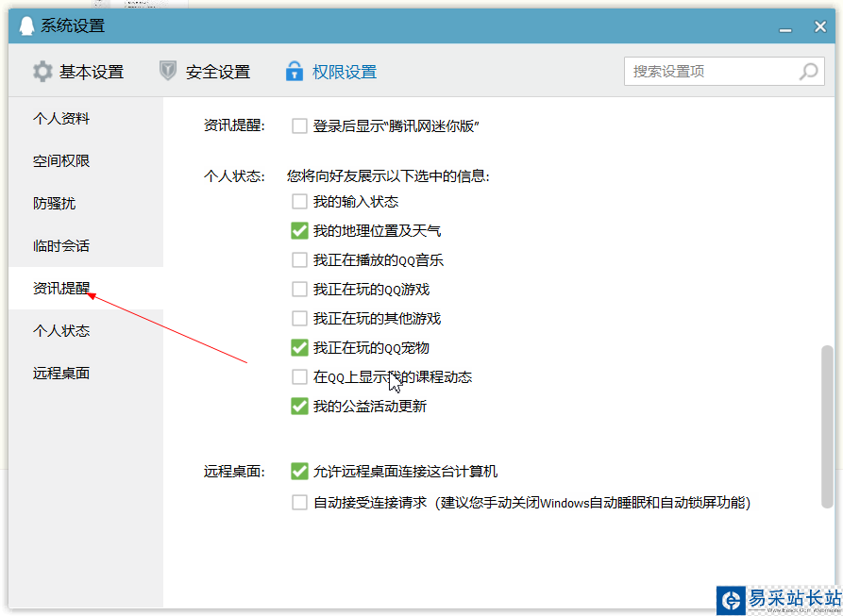The width and height of the screenshot is (843, 616).
Task: Click the 系统设置 window title text
Action: coord(73,25)
